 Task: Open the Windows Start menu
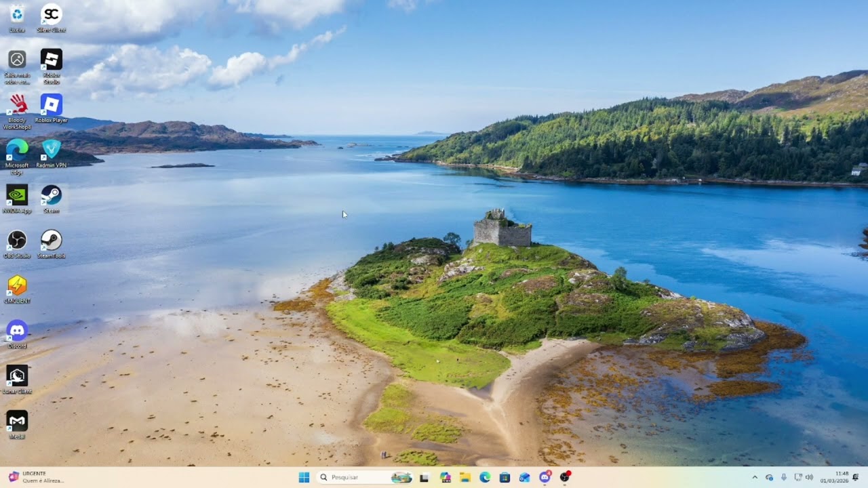tap(304, 477)
